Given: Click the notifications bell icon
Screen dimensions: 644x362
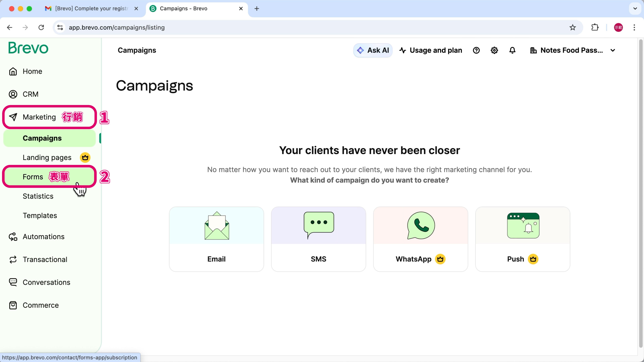Looking at the screenshot, I should [x=512, y=50].
